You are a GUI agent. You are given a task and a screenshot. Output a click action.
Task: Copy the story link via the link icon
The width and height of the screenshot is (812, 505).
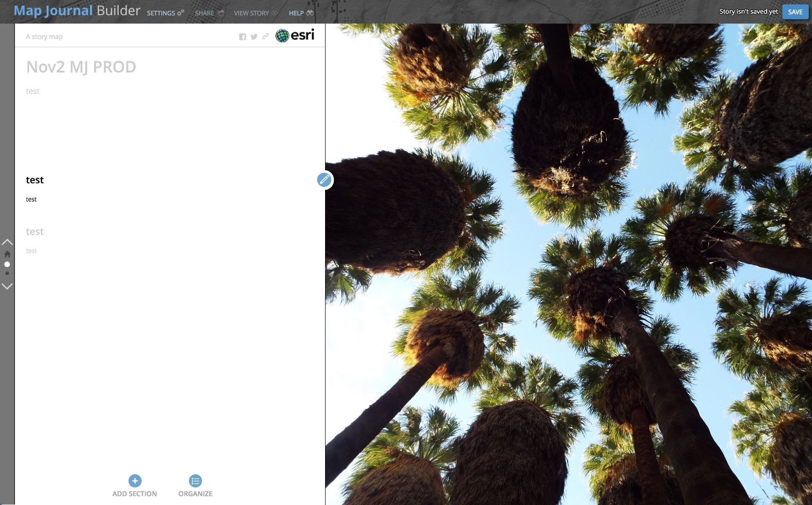tap(265, 36)
